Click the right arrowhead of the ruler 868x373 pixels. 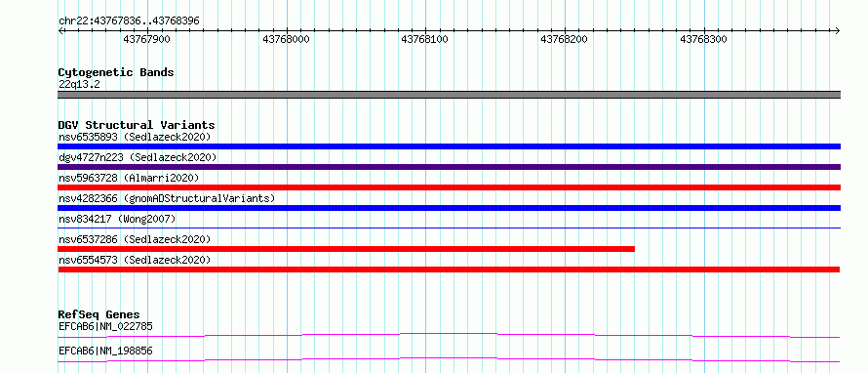838,30
